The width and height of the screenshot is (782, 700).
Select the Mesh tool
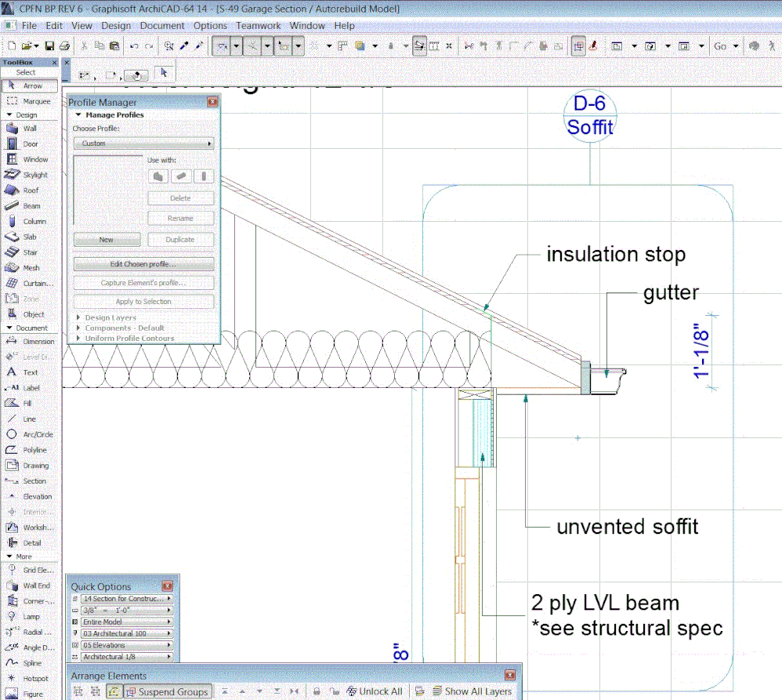coord(29,268)
